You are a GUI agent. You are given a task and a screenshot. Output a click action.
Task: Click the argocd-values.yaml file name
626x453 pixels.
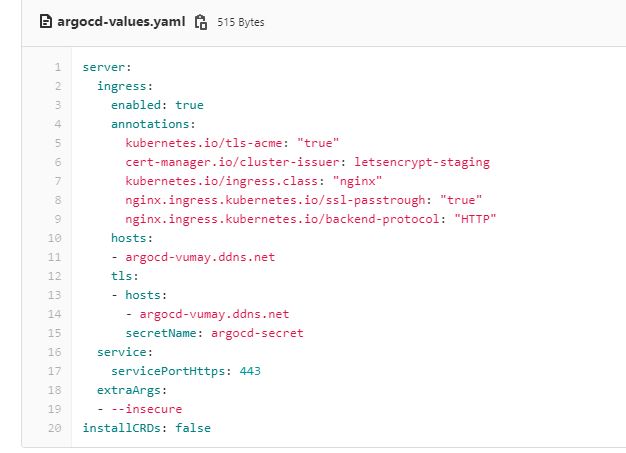(121, 21)
